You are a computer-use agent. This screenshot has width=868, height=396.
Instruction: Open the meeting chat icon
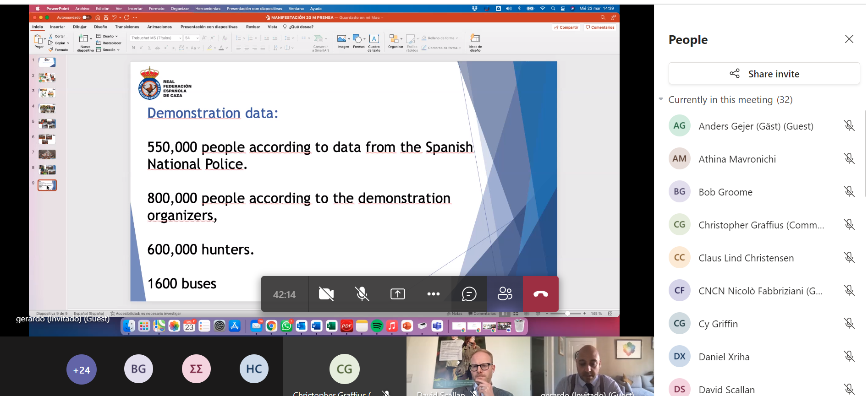pyautogui.click(x=469, y=294)
